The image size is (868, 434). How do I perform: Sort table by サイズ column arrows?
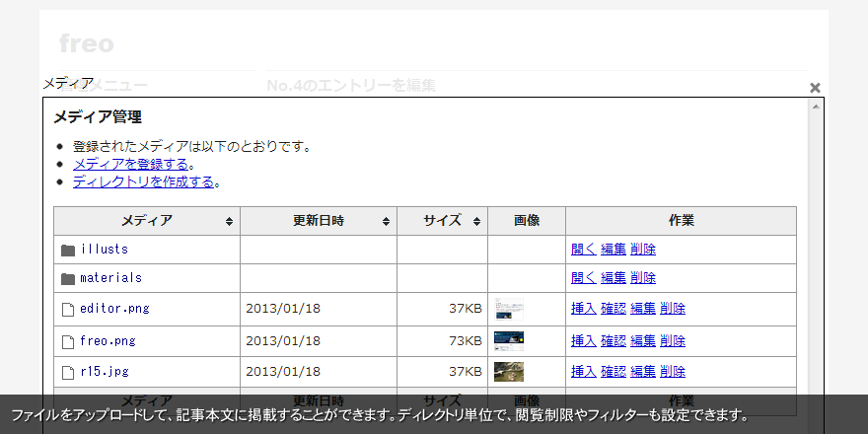pos(476,221)
